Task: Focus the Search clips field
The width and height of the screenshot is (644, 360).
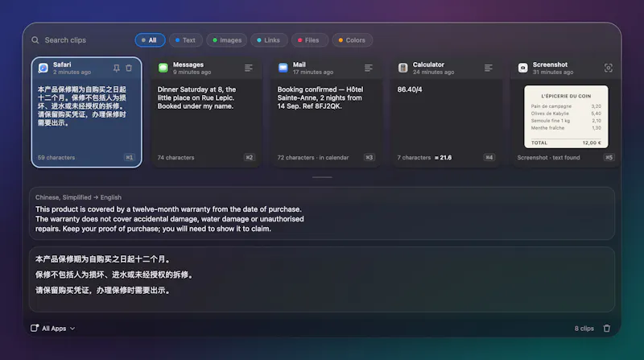Action: pyautogui.click(x=65, y=39)
